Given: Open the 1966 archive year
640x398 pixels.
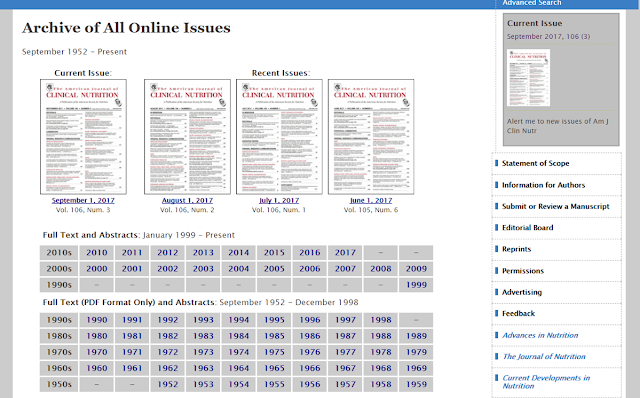Looking at the screenshot, I should click(310, 368).
